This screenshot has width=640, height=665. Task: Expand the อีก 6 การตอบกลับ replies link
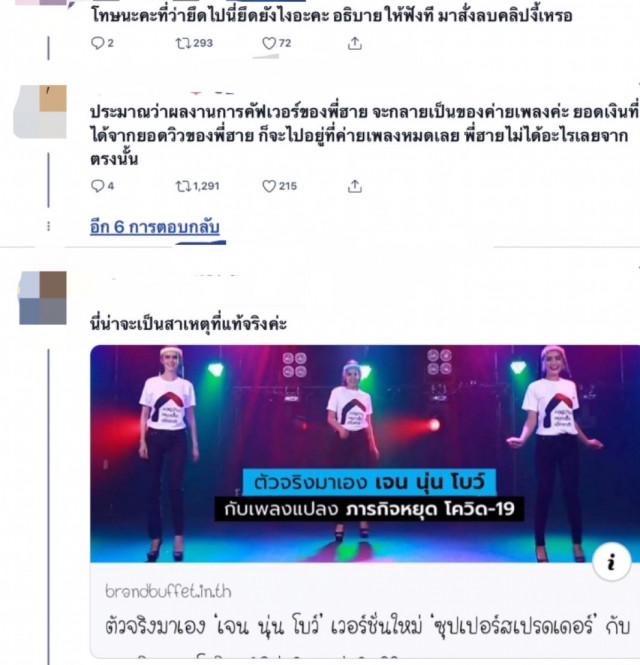[x=155, y=227]
